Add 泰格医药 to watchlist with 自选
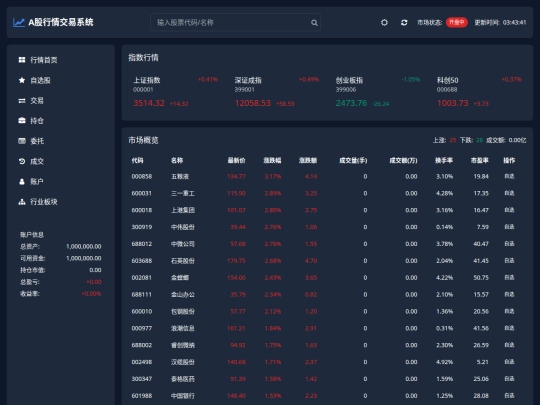Screen dimensions: 540x405 pos(509,379)
